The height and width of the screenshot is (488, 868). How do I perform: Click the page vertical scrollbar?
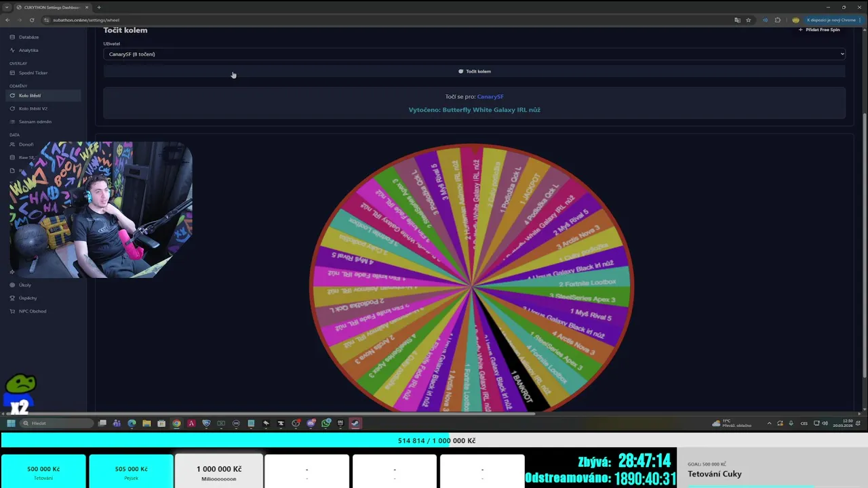(x=865, y=245)
